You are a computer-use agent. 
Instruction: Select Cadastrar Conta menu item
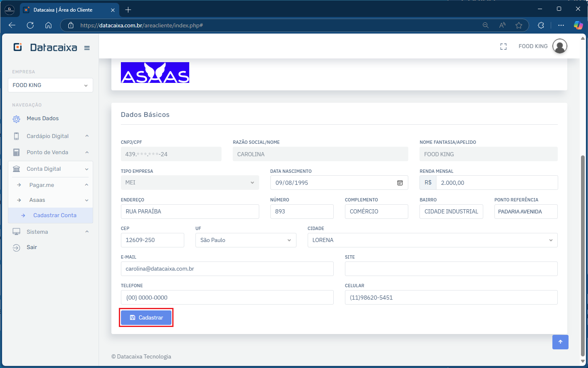pyautogui.click(x=55, y=215)
